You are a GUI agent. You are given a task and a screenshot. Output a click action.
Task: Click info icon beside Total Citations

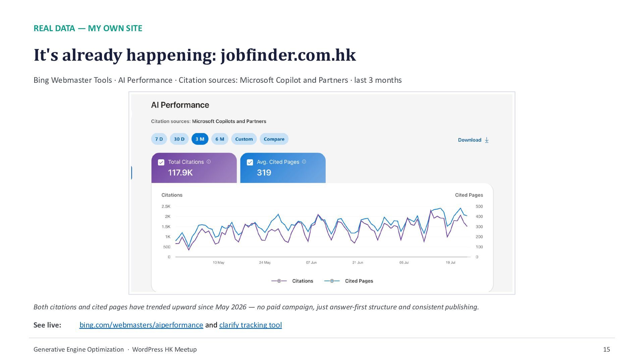[x=209, y=162]
